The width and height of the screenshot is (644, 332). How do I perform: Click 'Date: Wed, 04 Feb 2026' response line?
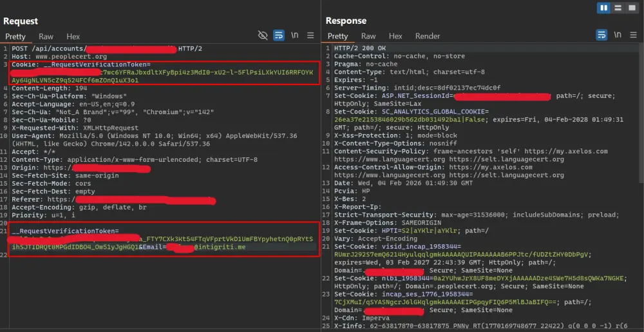(403, 183)
